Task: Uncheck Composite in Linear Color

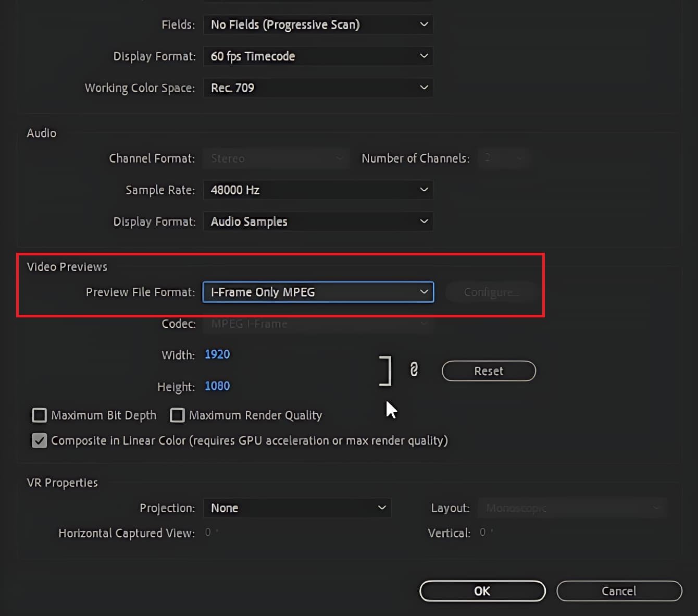Action: click(40, 441)
